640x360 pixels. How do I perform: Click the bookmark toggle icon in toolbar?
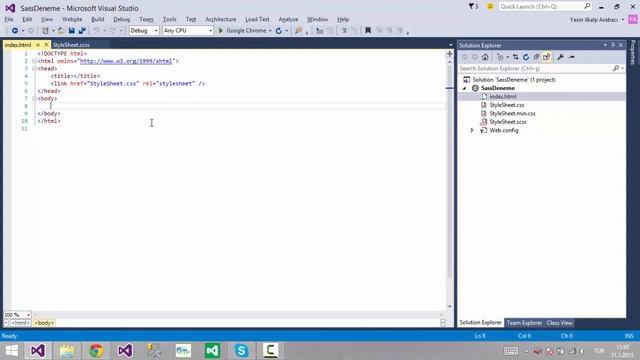368,31
